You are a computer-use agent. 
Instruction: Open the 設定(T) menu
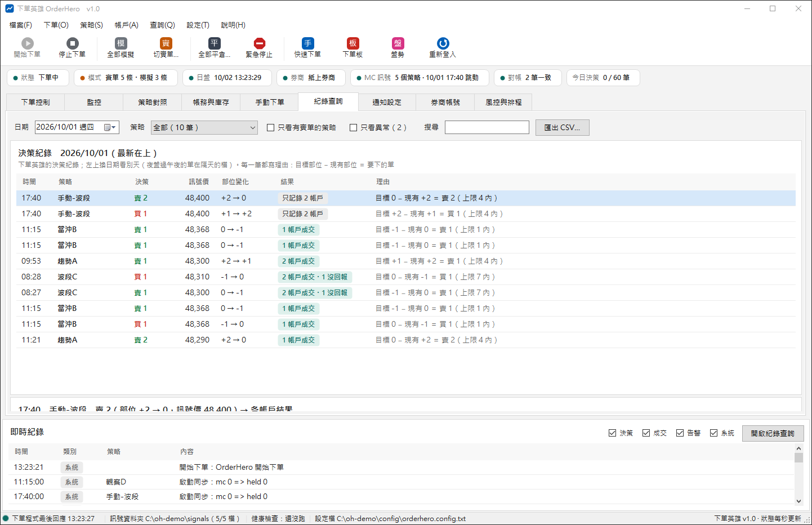(x=198, y=25)
